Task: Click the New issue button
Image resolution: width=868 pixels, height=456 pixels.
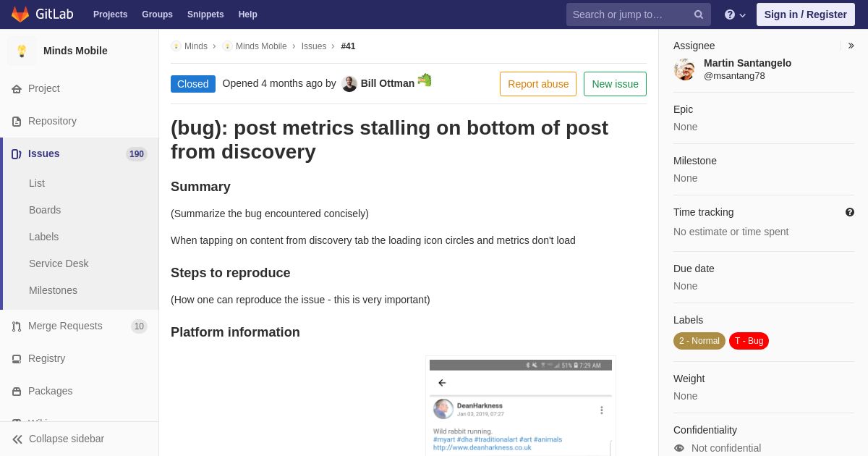Action: pos(616,84)
